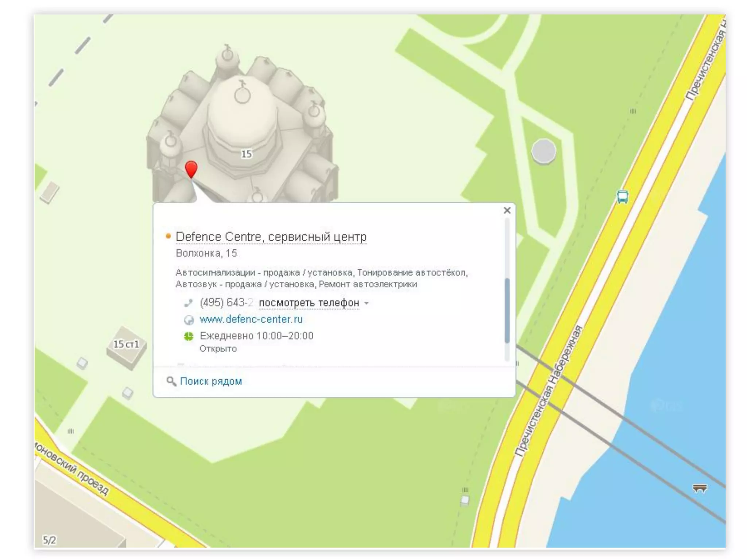Close the Defence Centre info popup
747x560 pixels.
click(507, 210)
